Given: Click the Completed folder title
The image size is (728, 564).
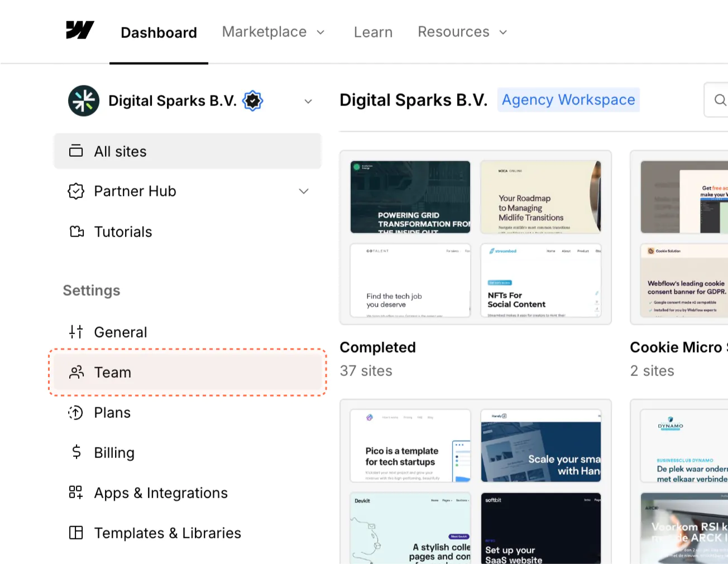Looking at the screenshot, I should [378, 347].
